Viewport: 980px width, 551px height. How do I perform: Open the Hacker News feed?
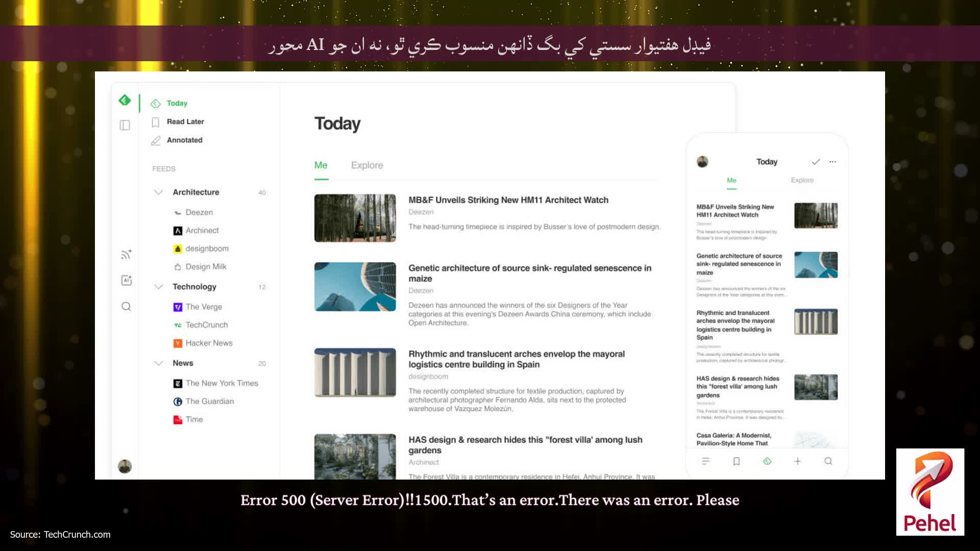pos(209,343)
